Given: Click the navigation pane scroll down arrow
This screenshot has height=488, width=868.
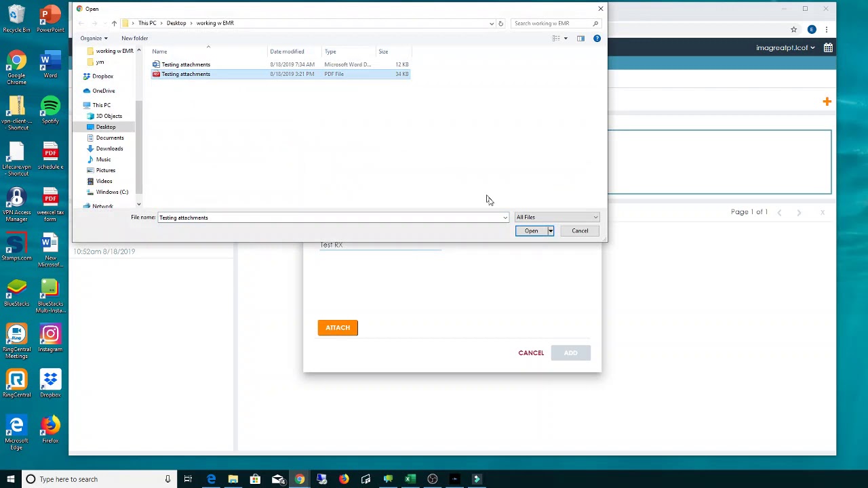Looking at the screenshot, I should (x=139, y=204).
